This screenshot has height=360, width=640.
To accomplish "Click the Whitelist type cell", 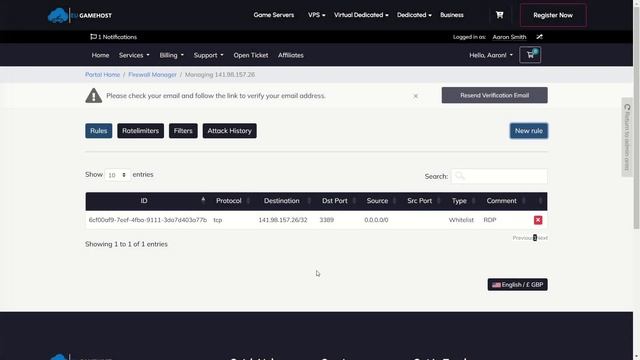I will [461, 220].
